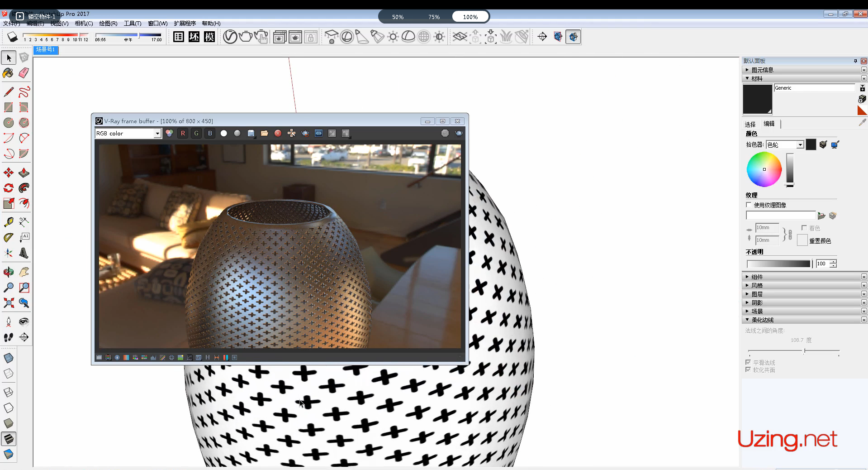Start render with the teapot icon

[x=245, y=37]
